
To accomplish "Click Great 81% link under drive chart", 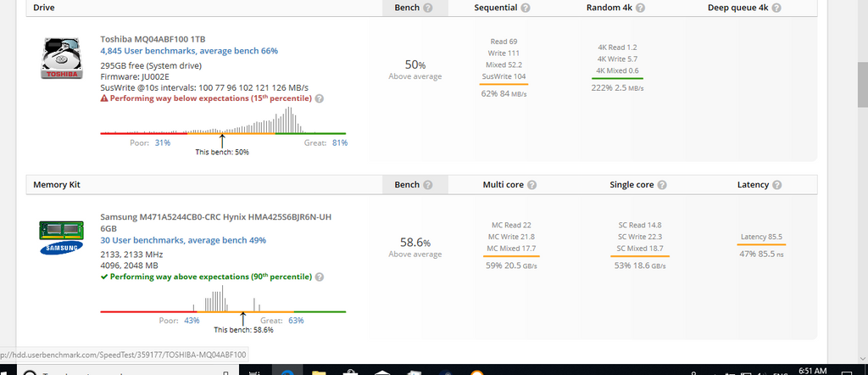I will [x=339, y=143].
